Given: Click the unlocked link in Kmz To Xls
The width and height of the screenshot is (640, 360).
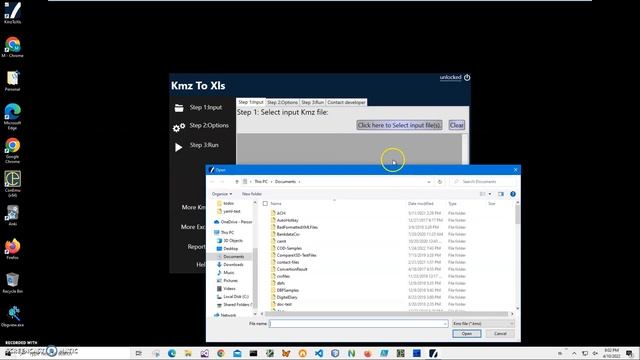Looking at the screenshot, I should (450, 78).
